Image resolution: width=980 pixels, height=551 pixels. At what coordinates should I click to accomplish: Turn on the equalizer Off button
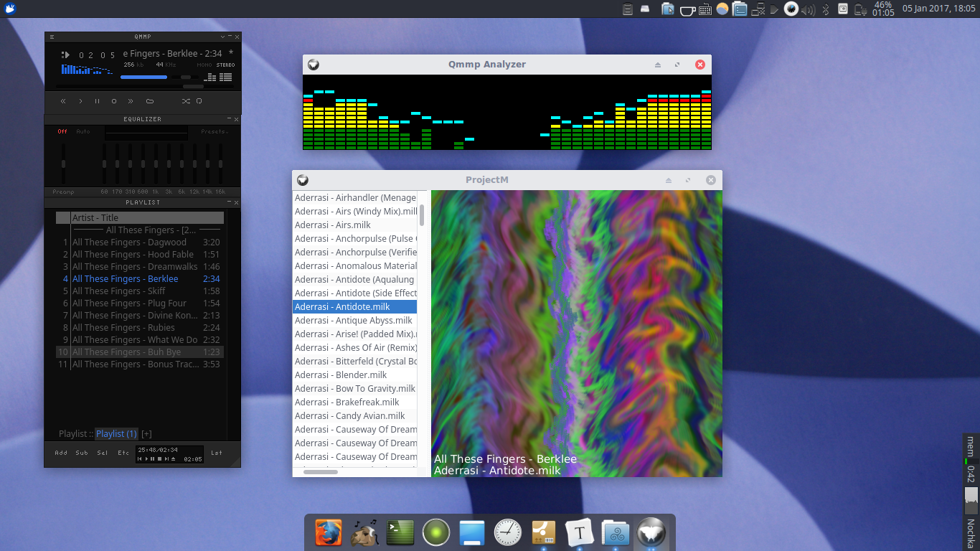coord(62,131)
